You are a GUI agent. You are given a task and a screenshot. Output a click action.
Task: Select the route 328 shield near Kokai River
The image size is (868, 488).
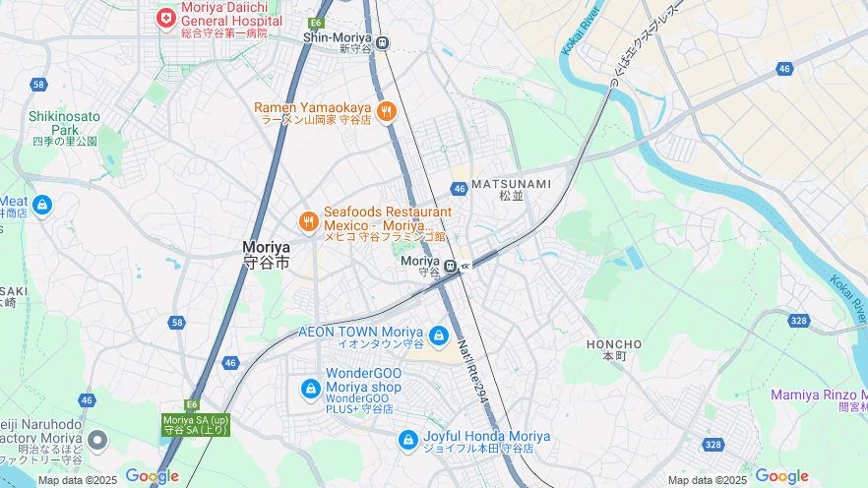(x=798, y=321)
